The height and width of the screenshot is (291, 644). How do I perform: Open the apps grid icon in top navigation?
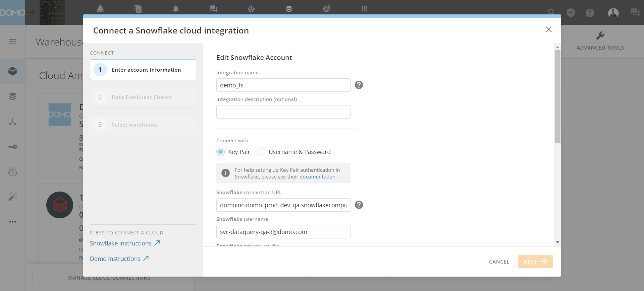pos(365,9)
